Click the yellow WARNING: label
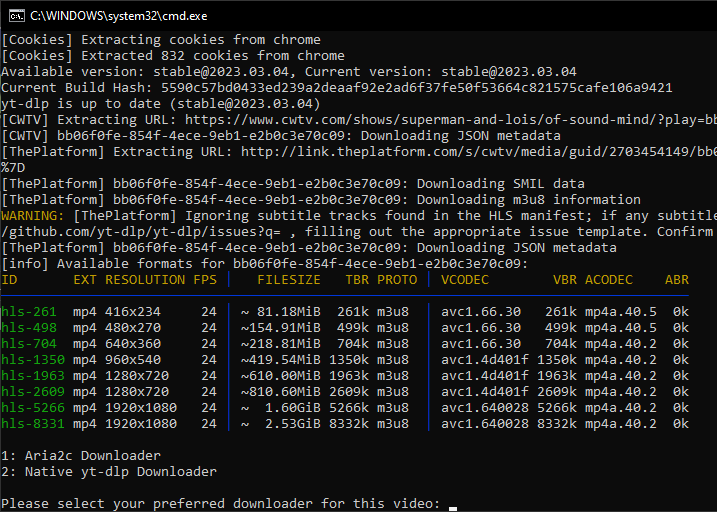The height and width of the screenshot is (512, 717). point(33,216)
